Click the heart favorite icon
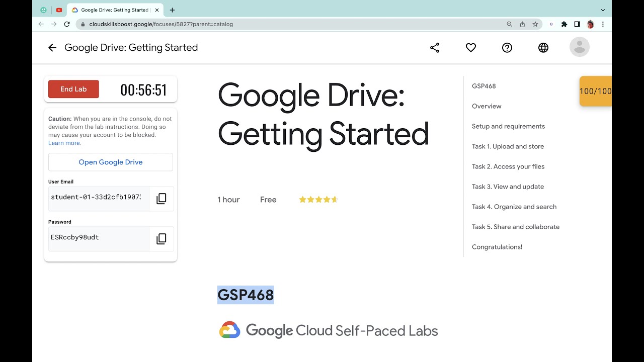The width and height of the screenshot is (644, 362). [471, 48]
